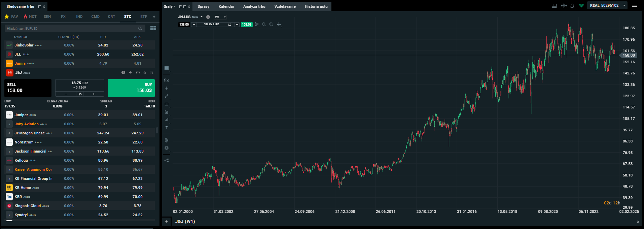Add J&J to favorites with star
The height and width of the screenshot is (229, 644).
click(145, 72)
